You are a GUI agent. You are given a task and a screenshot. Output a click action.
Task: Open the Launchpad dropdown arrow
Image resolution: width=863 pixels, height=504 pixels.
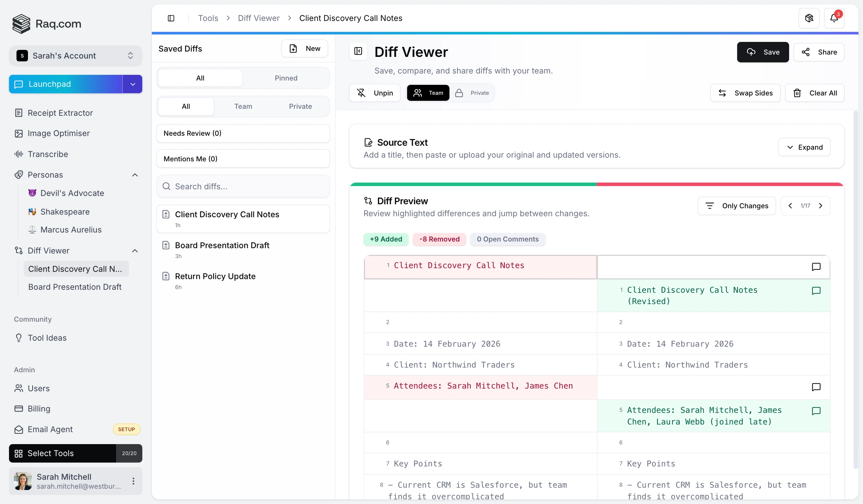(132, 84)
